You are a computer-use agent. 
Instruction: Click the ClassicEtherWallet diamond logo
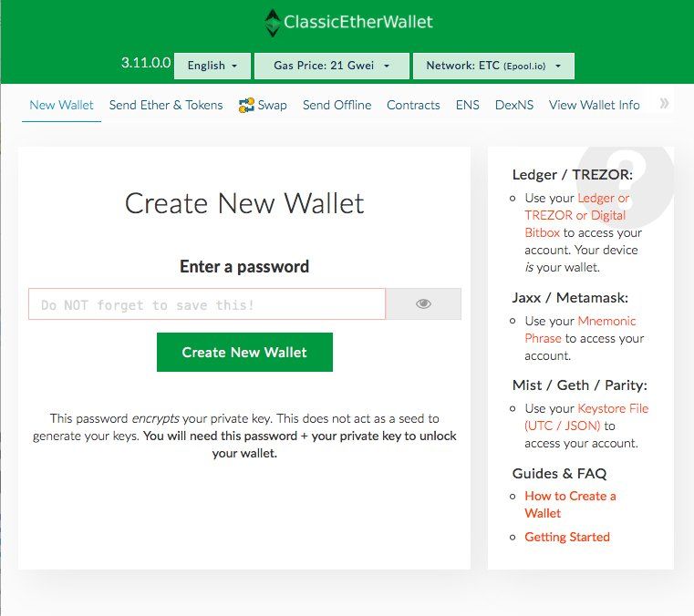[x=272, y=23]
